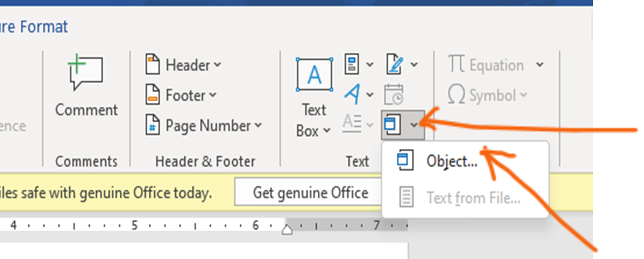
Task: Click the Page Number icon
Action: point(153,125)
